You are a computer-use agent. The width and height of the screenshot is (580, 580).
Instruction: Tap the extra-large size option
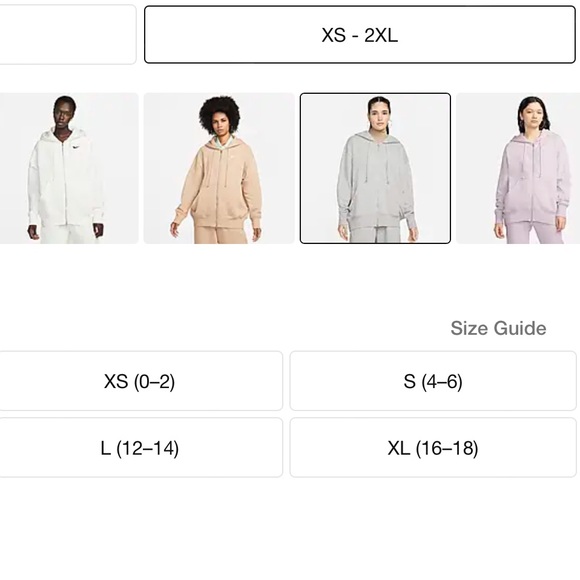[x=433, y=448]
